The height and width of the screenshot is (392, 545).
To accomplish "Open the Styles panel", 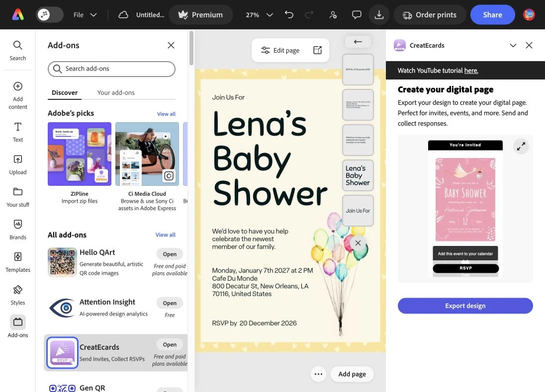I will (18, 296).
